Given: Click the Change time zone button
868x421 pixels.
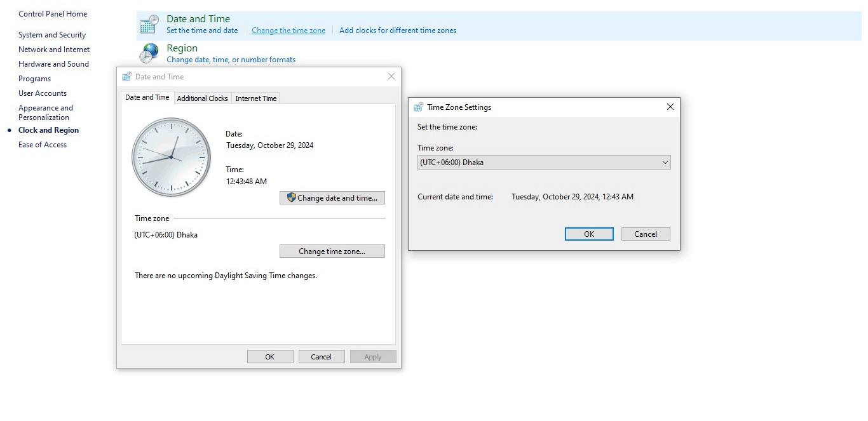Looking at the screenshot, I should (332, 251).
